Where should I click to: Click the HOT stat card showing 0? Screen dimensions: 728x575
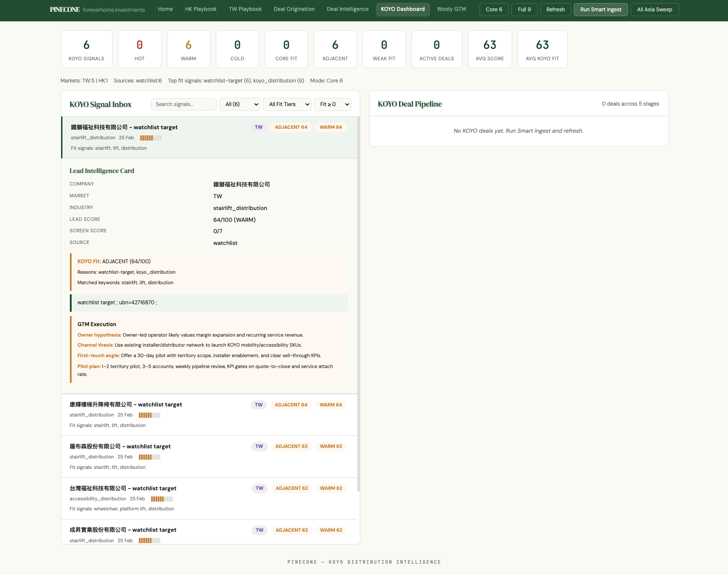[x=139, y=48]
